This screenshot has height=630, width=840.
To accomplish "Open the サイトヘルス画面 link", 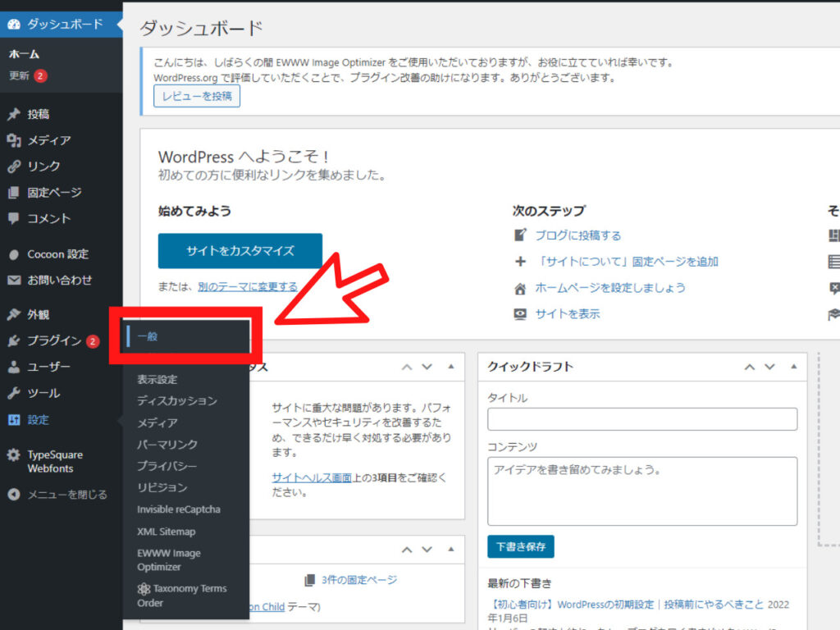I will click(312, 477).
